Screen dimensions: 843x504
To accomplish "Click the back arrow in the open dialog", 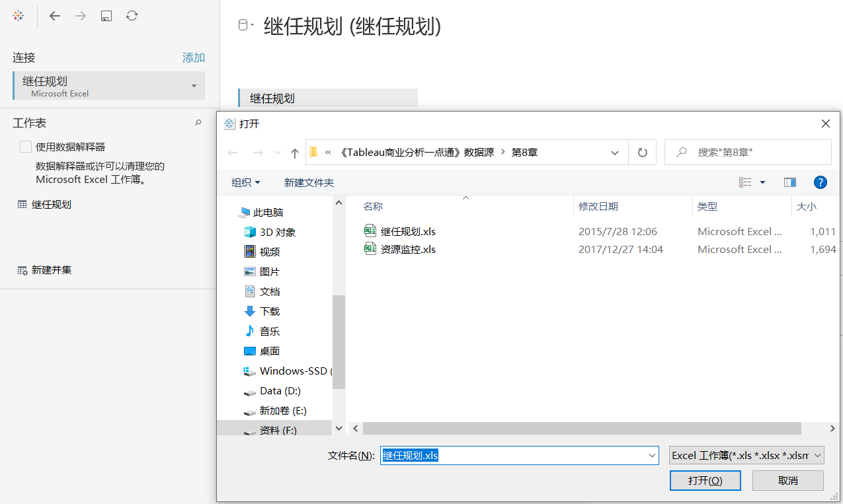I will [233, 153].
